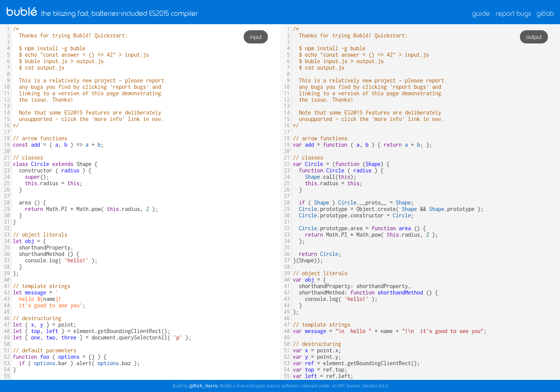Click input comment line '$ npm install -g buble'
Screen dimensions: 560x392
[x=52, y=48]
